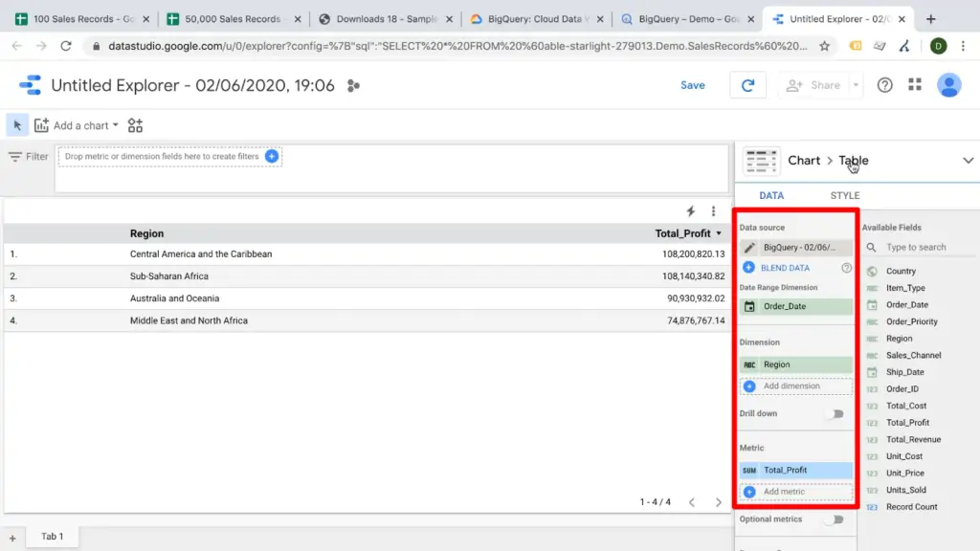
Task: Click the Add a chart icon
Action: (39, 124)
